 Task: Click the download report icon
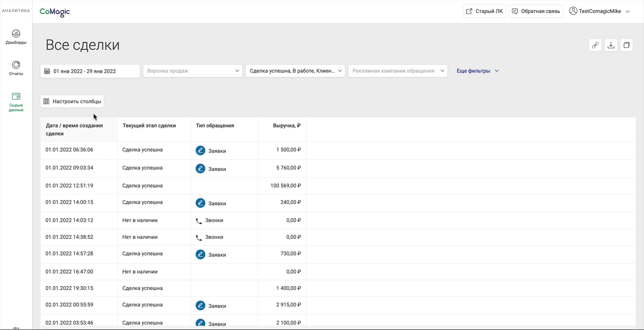611,45
